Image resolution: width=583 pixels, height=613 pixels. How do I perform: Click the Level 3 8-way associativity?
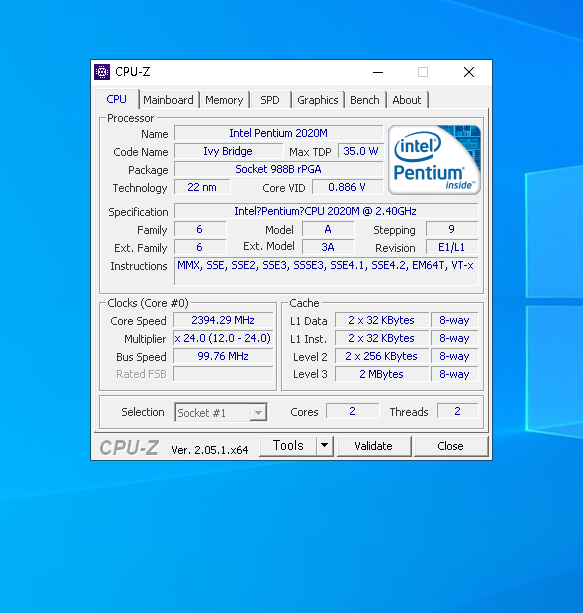(454, 374)
